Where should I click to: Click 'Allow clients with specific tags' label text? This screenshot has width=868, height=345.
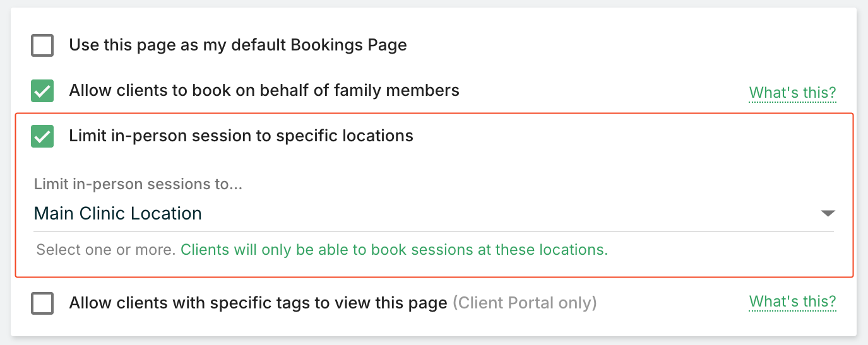click(258, 303)
